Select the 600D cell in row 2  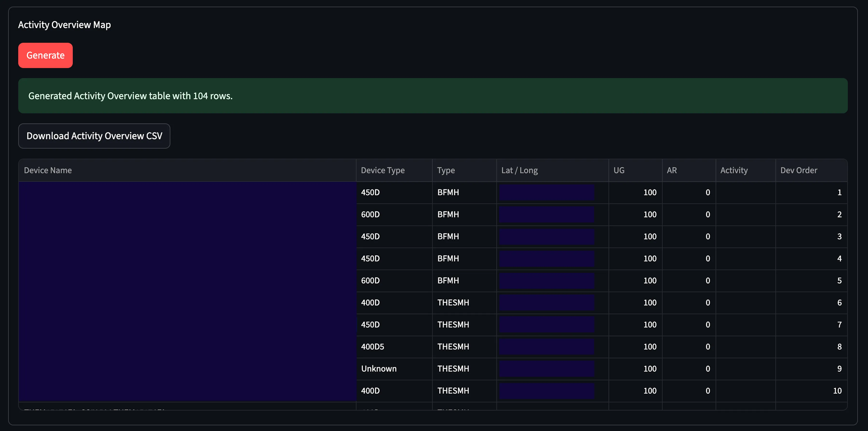click(370, 214)
